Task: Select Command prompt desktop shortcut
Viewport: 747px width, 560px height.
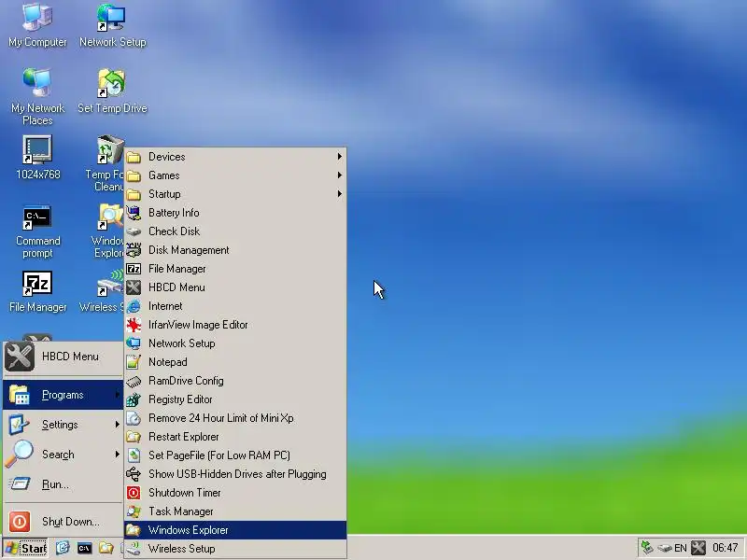Action: coord(37,231)
